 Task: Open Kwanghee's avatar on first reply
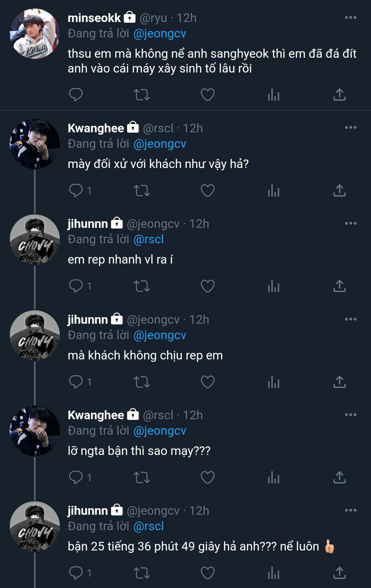[x=34, y=144]
